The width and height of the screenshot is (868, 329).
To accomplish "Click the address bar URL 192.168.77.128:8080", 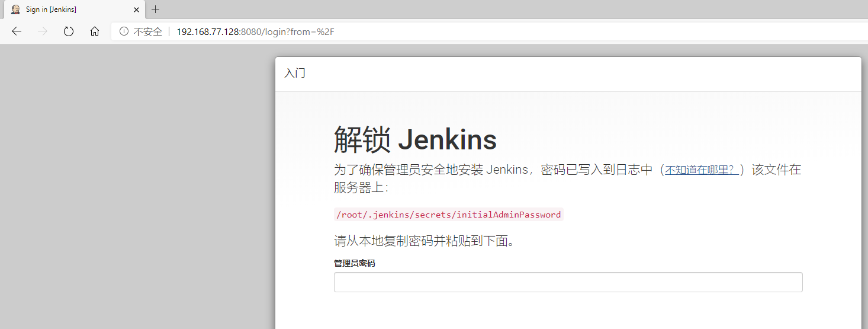I will tap(256, 31).
